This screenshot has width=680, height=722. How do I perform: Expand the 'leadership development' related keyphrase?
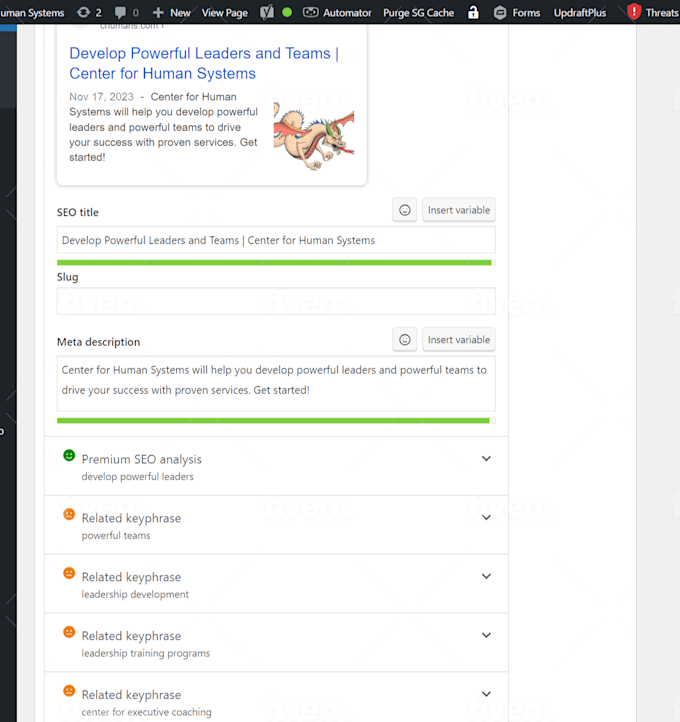coord(486,576)
